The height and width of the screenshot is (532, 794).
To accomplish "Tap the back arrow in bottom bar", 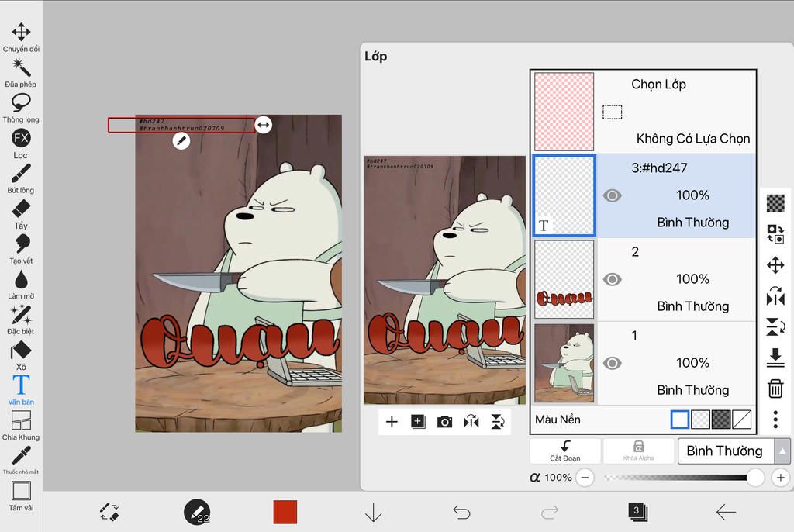I will 726,513.
